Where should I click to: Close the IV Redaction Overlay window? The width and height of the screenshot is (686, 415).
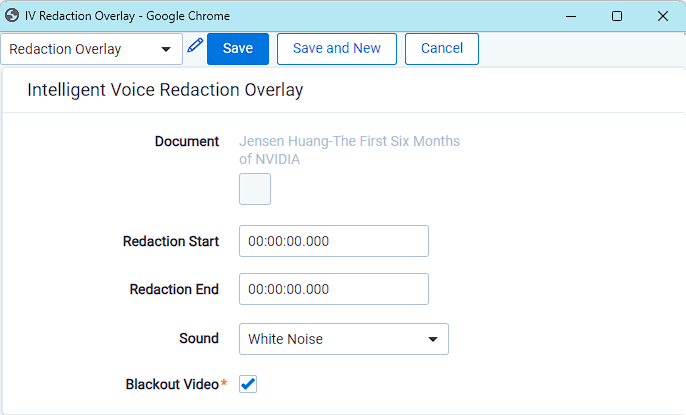tap(663, 16)
